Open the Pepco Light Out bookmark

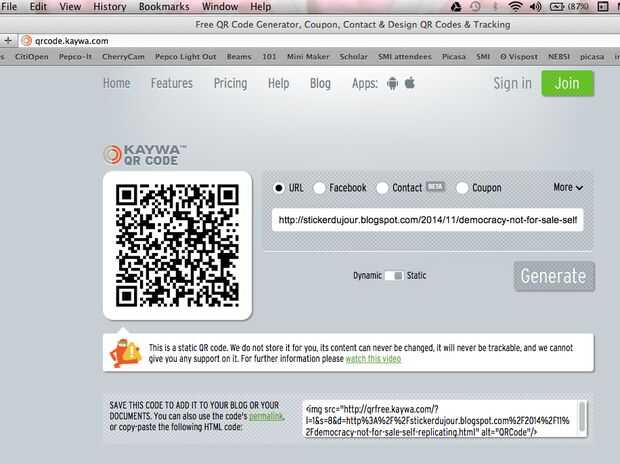click(185, 57)
